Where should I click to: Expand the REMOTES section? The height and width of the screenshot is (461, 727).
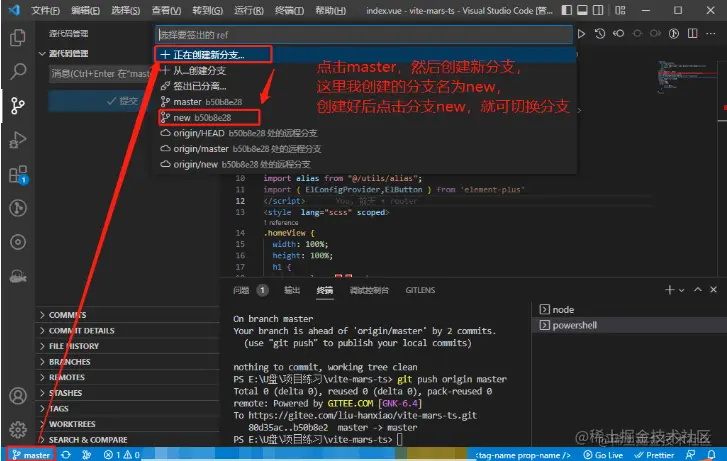point(128,377)
